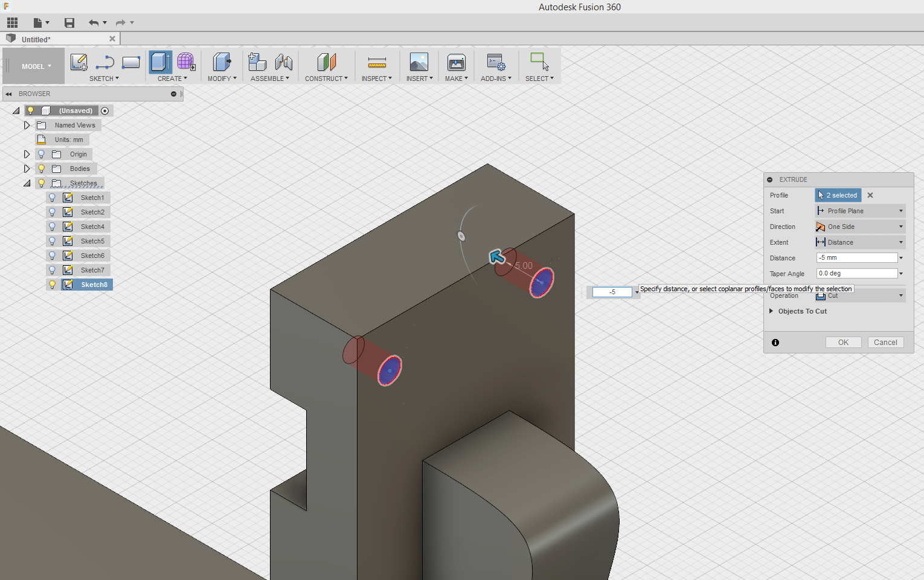The image size is (924, 580).
Task: Toggle visibility bulb of Sketch1
Action: (53, 198)
